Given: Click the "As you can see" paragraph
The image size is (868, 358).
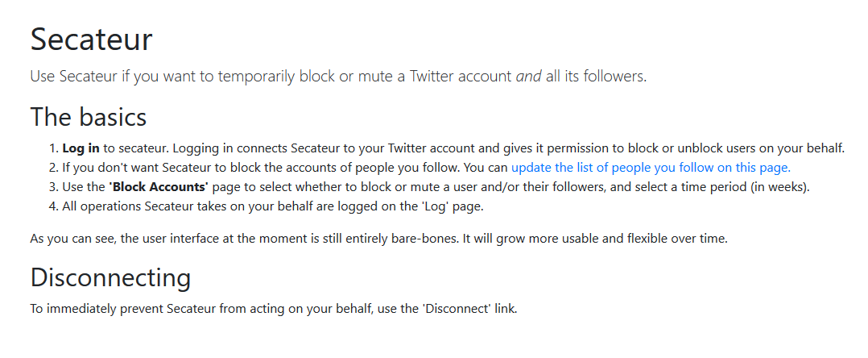Looking at the screenshot, I should [x=242, y=240].
